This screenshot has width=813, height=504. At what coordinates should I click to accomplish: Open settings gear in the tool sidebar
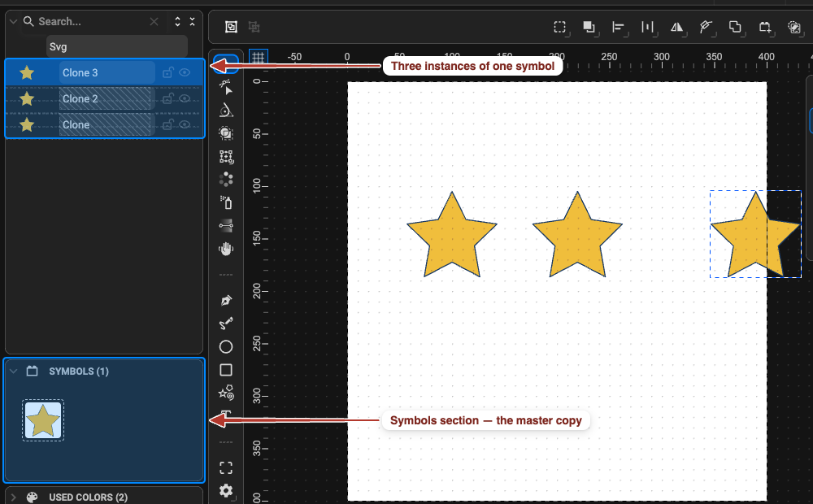225,490
